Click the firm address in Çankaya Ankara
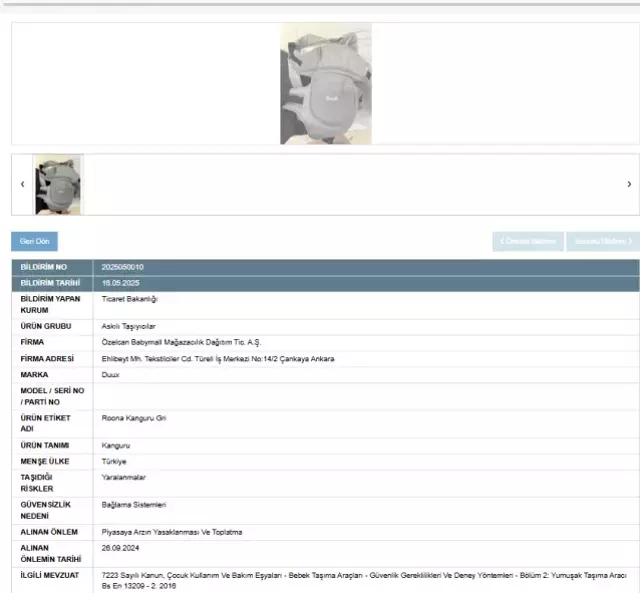The width and height of the screenshot is (640, 593). 218,358
